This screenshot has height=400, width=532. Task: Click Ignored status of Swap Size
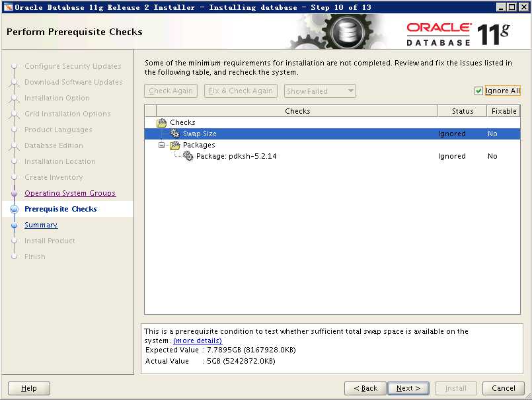(451, 134)
